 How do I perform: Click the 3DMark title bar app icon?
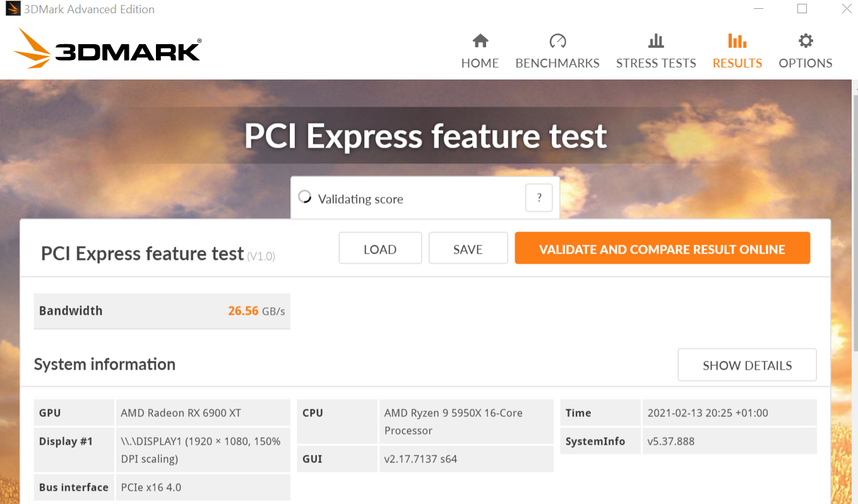point(12,9)
